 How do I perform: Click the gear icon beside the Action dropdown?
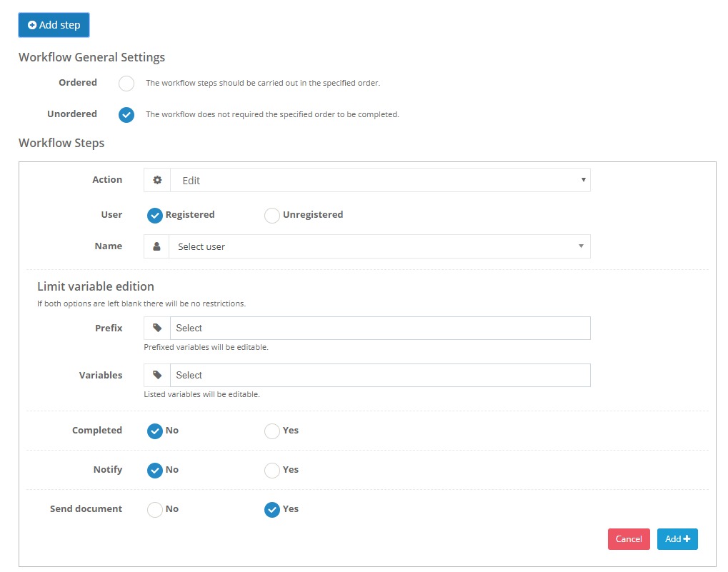point(156,180)
